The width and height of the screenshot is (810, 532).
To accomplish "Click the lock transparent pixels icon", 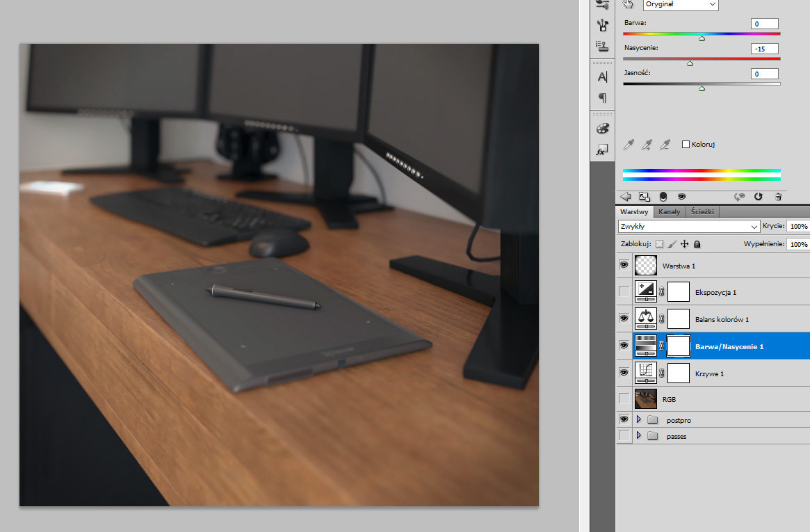I will [660, 244].
